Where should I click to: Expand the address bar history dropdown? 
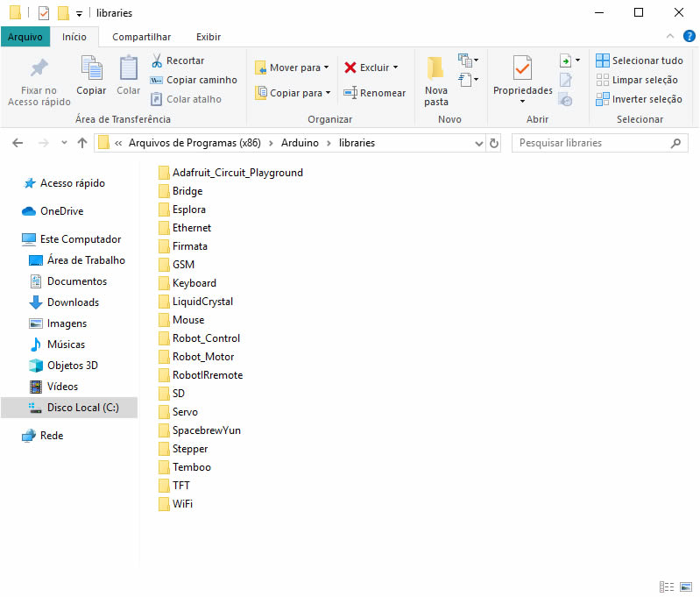click(478, 144)
